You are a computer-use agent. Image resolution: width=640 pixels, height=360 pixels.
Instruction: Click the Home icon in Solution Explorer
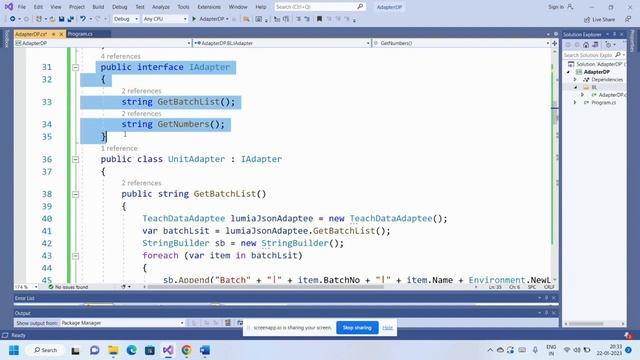click(586, 44)
